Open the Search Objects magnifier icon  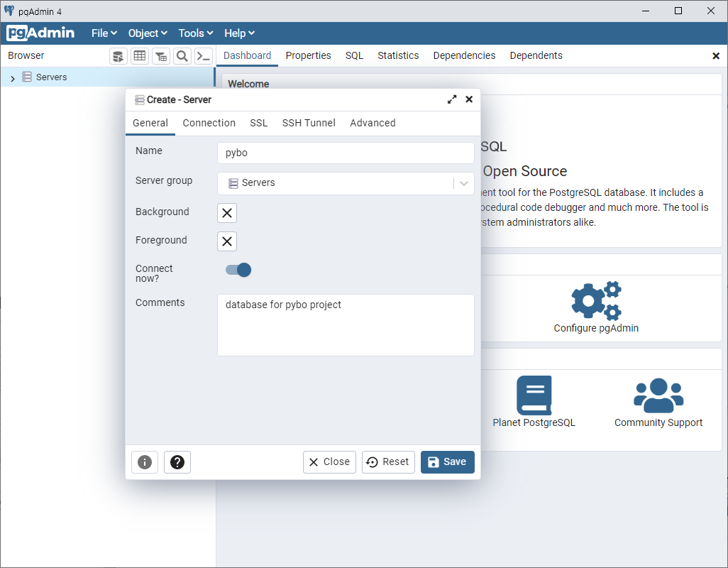182,56
